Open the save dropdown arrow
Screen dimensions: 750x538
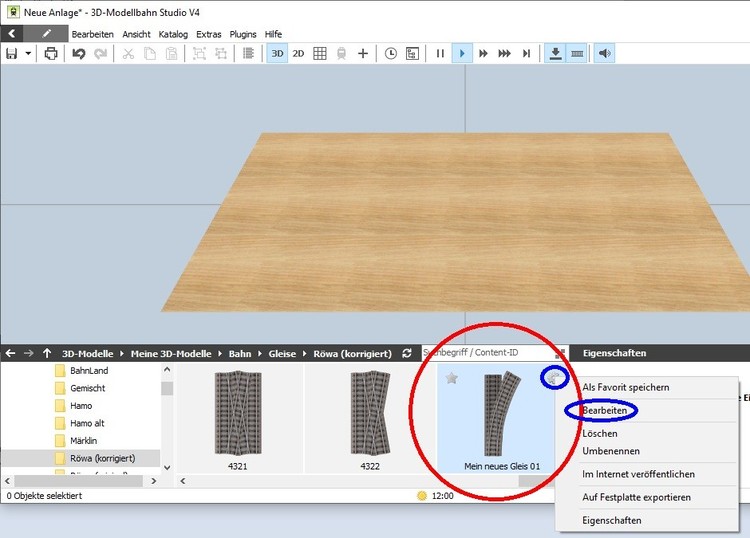click(x=28, y=53)
